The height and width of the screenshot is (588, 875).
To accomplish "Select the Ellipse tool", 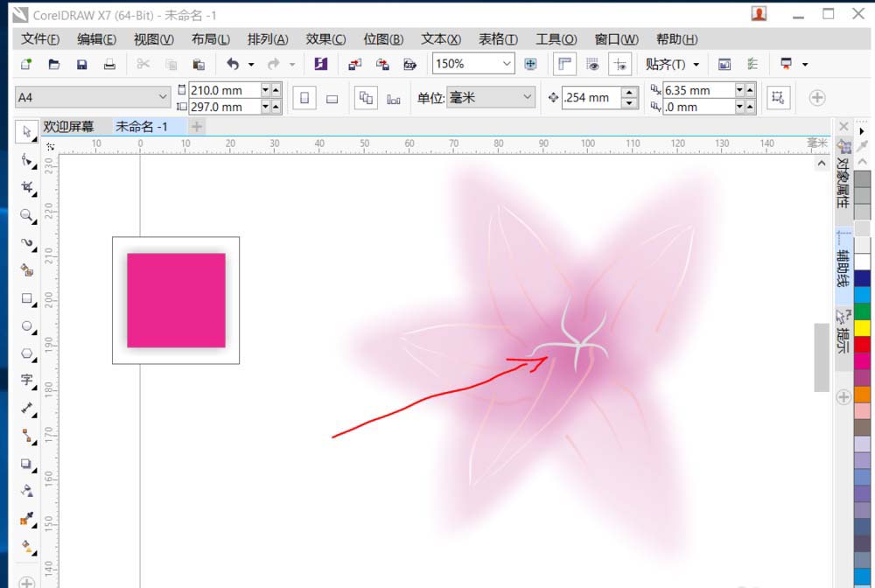I will tap(27, 326).
